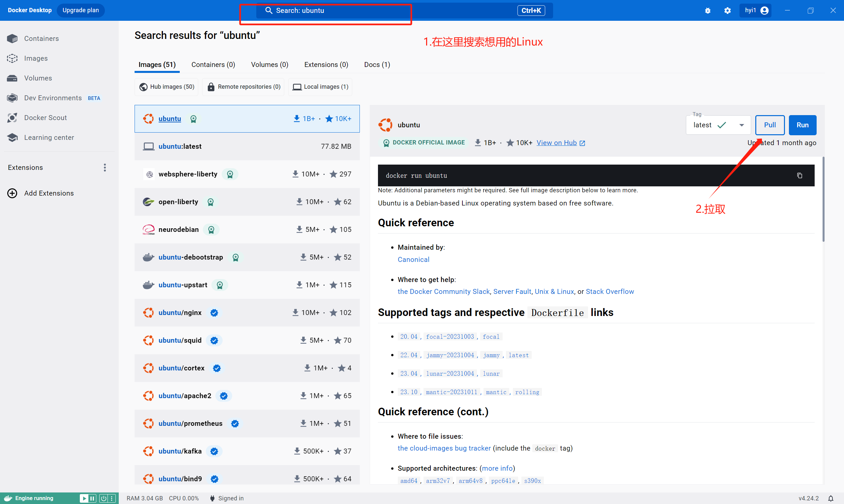Click the image details scrollbar
This screenshot has height=504, width=844.
point(823,199)
